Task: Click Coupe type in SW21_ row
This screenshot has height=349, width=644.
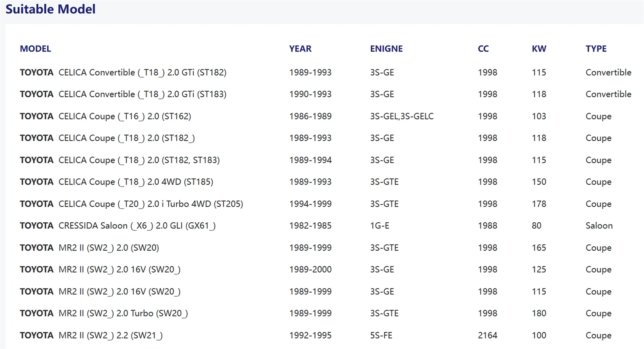Action: tap(599, 335)
